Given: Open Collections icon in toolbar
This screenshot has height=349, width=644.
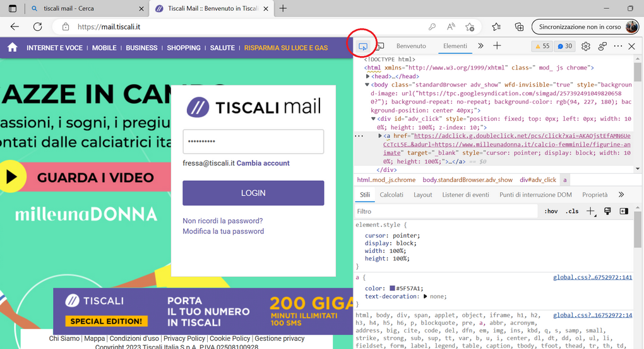Looking at the screenshot, I should pyautogui.click(x=519, y=27).
